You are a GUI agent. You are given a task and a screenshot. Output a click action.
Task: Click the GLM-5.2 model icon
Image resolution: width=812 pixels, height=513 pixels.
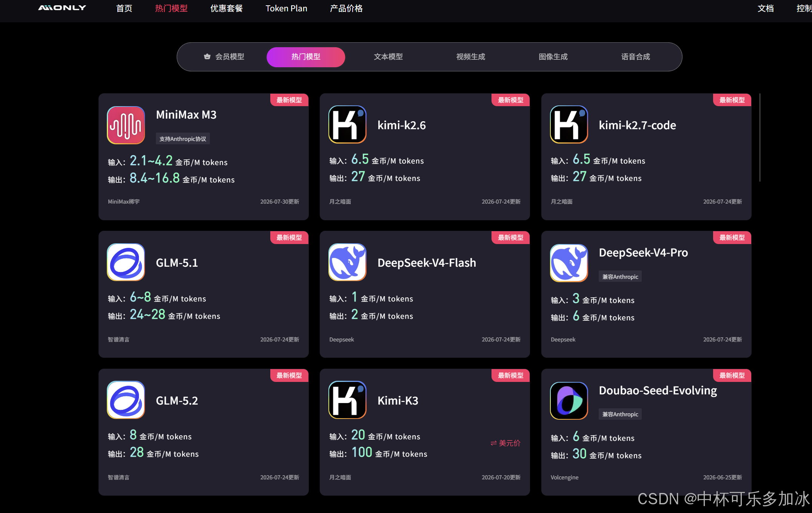[x=126, y=400]
